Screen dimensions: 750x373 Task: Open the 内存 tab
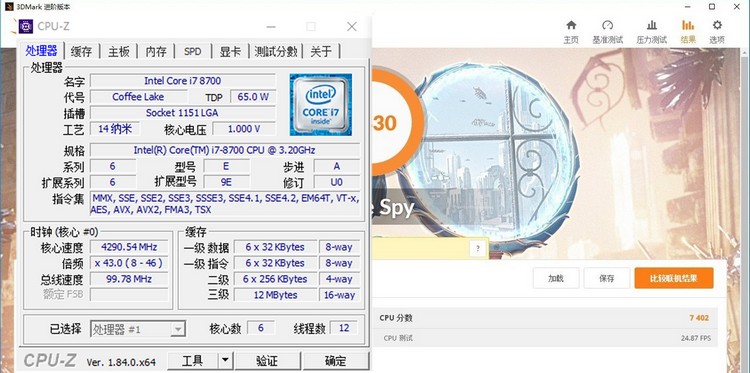156,51
